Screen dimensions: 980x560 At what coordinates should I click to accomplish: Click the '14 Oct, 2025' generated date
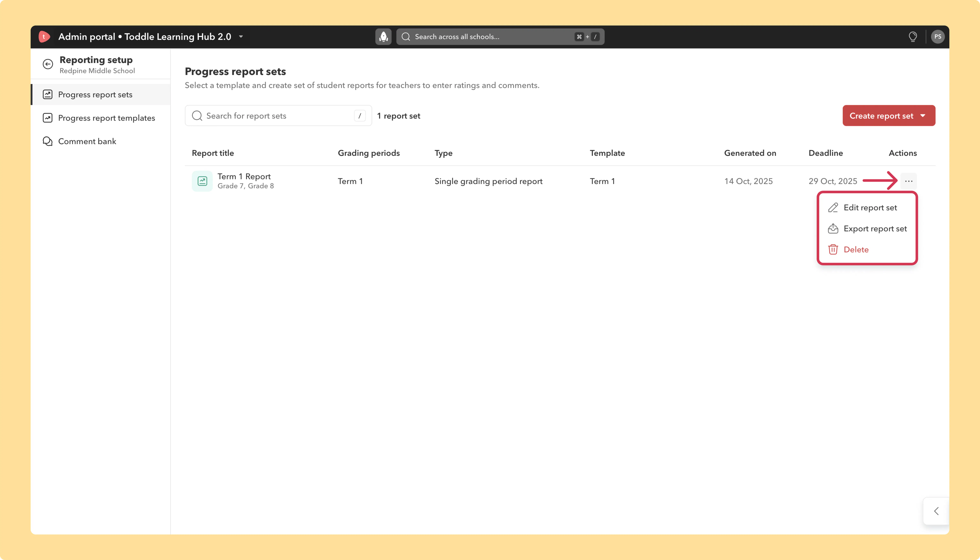pos(748,181)
